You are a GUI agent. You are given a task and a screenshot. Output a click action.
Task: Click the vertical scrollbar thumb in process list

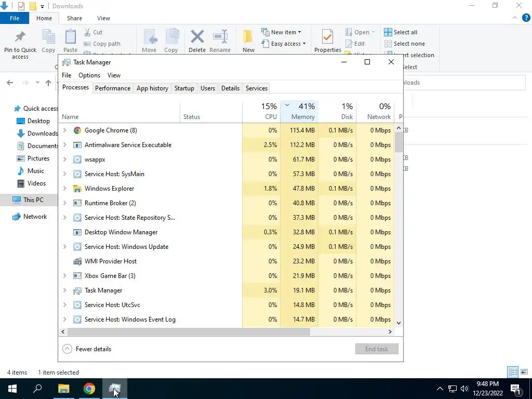(398, 142)
